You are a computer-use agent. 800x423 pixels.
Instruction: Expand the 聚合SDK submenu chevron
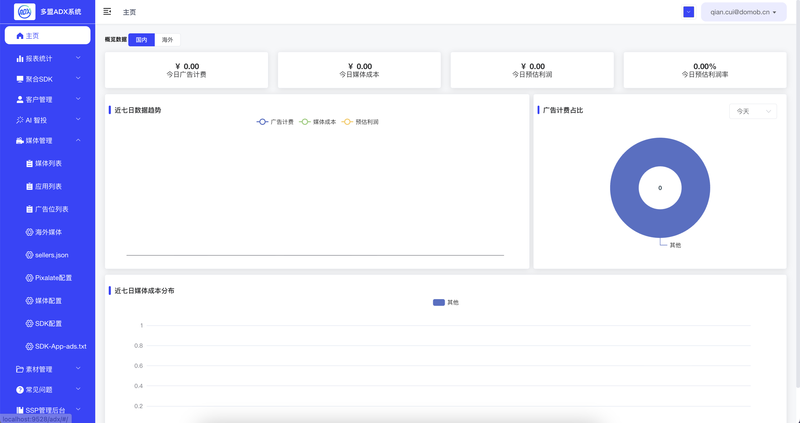click(x=78, y=79)
